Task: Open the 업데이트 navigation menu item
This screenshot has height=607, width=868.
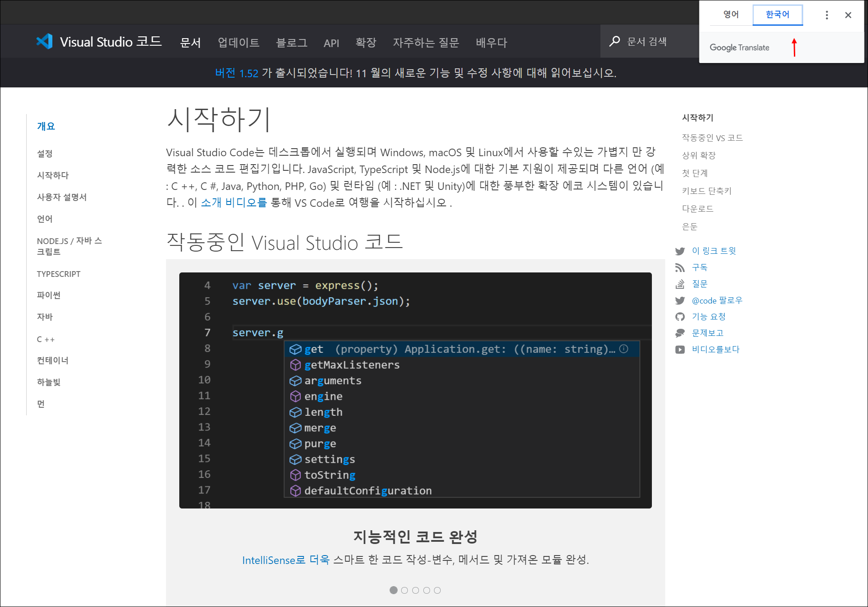Action: coord(238,43)
